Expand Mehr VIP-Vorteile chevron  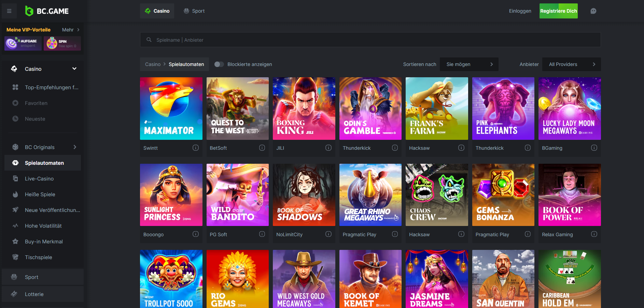78,30
